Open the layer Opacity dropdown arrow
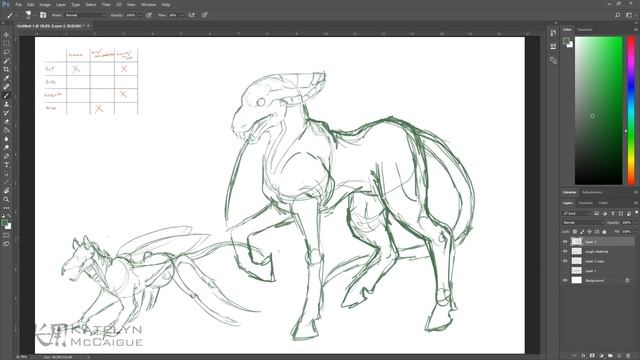 [x=635, y=222]
